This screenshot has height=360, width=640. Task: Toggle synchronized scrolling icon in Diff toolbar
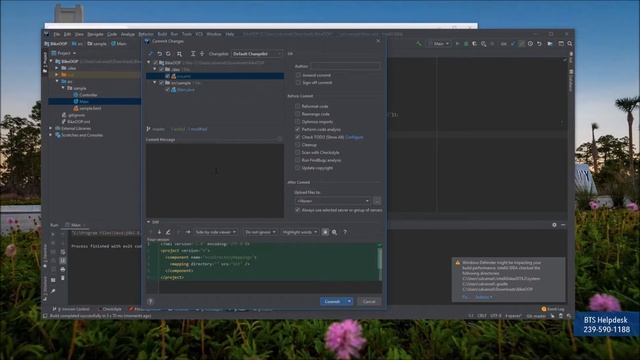click(x=325, y=232)
